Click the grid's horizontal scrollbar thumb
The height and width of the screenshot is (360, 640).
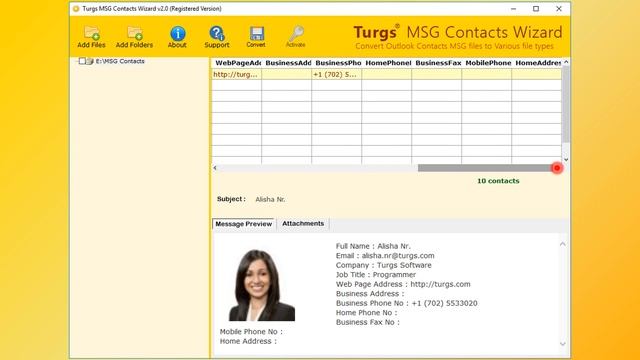[x=486, y=168]
